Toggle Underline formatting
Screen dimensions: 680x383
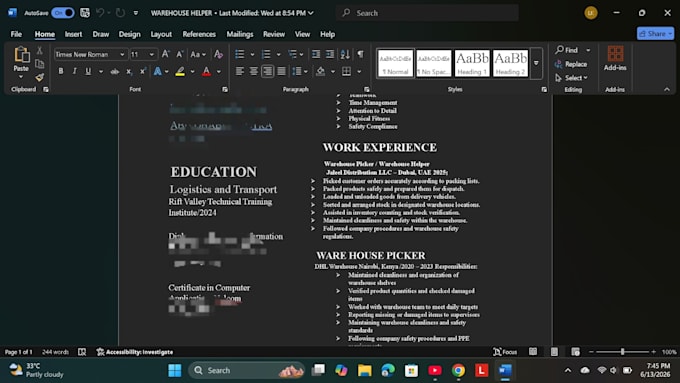88,72
